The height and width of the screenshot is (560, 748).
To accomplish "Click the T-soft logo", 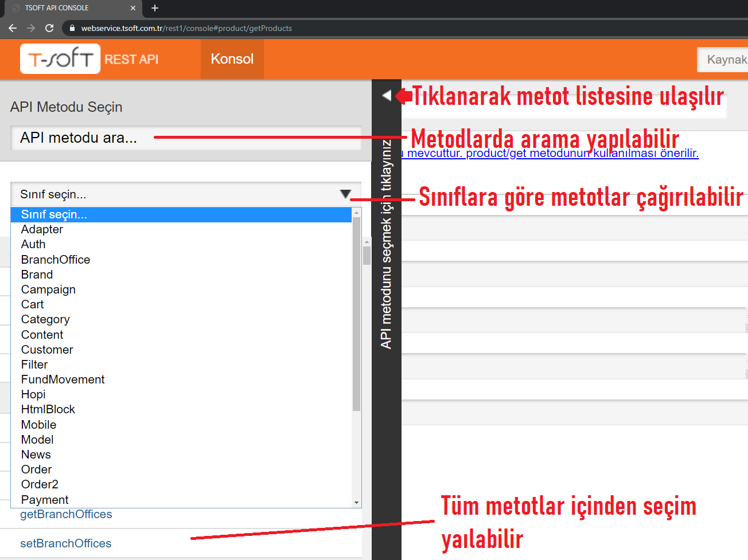I will click(x=60, y=59).
